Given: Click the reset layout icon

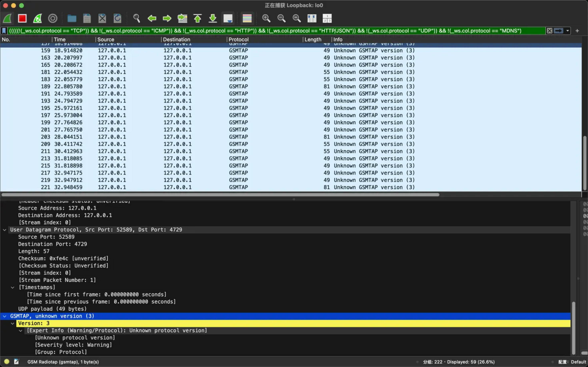Looking at the screenshot, I should [x=327, y=18].
